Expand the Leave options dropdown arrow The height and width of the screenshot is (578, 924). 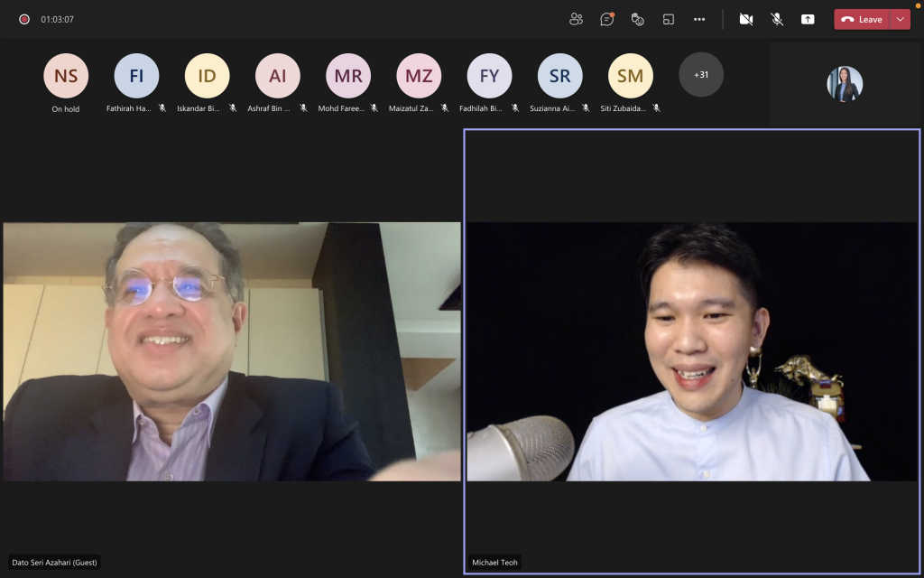[900, 19]
